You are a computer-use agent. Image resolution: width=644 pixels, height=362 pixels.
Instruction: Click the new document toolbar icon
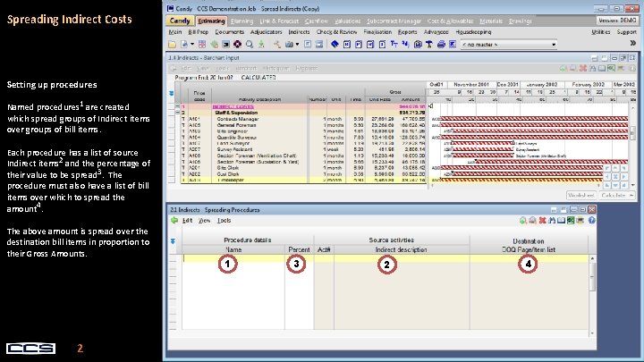pyautogui.click(x=184, y=45)
